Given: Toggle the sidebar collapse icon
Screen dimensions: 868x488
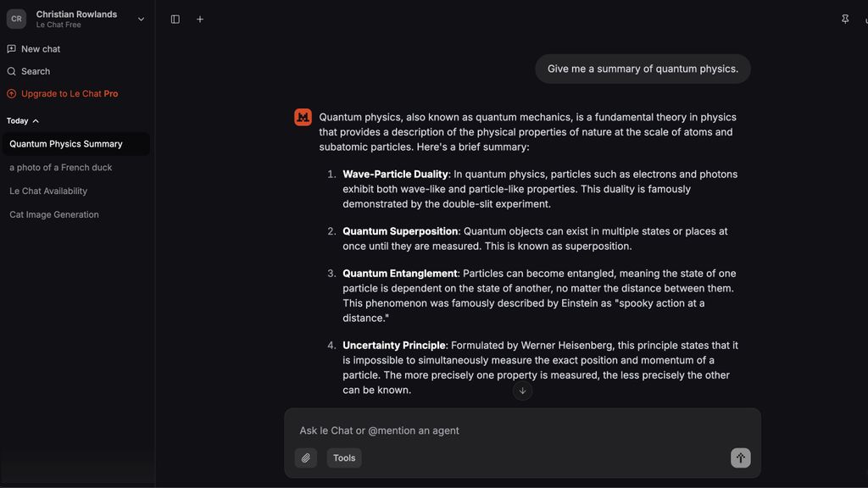Looking at the screenshot, I should coord(175,19).
